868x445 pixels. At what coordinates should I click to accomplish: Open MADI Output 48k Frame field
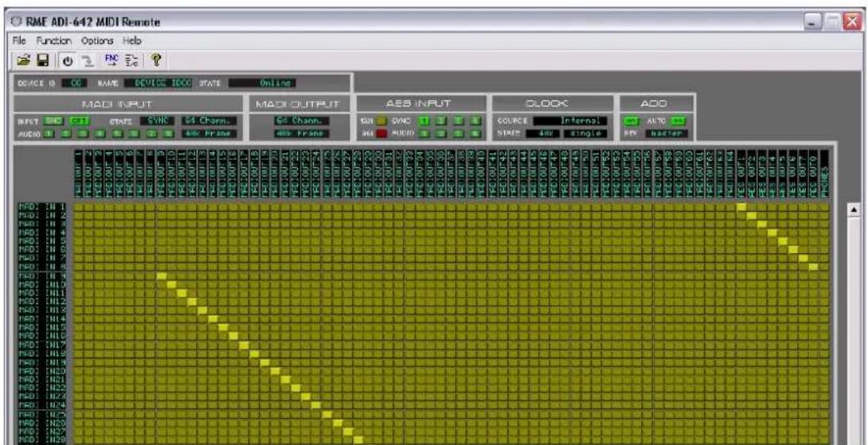tap(302, 134)
